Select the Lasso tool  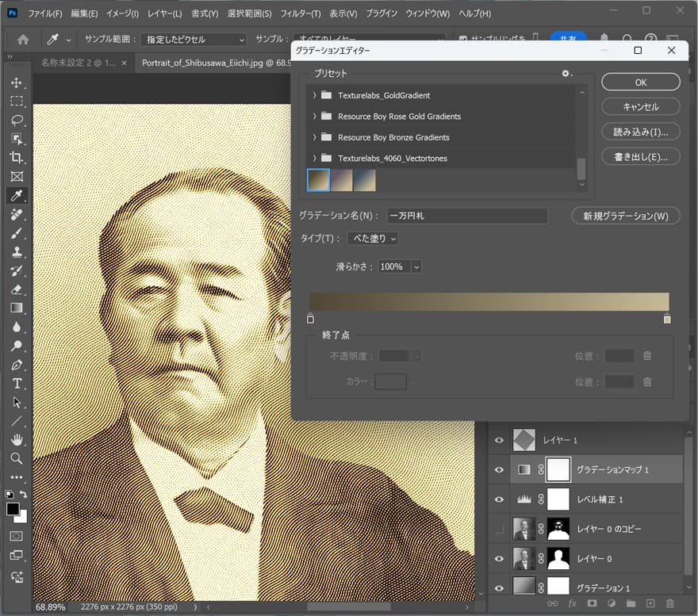[x=17, y=121]
